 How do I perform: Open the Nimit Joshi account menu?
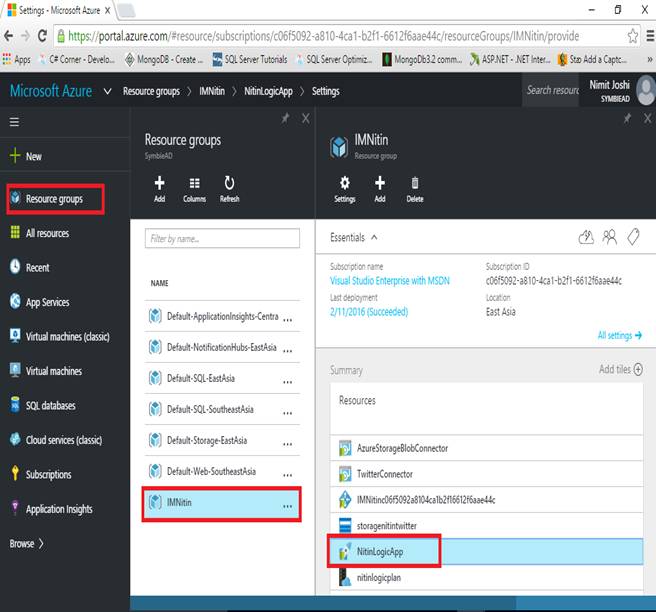(621, 90)
